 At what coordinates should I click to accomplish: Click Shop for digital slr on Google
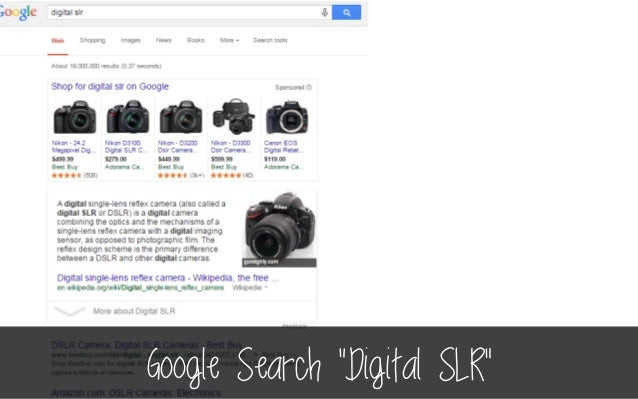[110, 87]
